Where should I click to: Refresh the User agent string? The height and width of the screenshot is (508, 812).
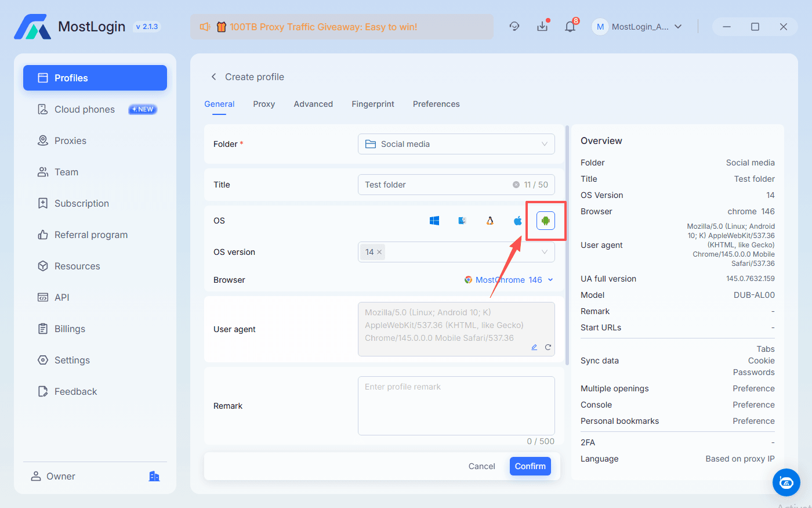pyautogui.click(x=548, y=347)
